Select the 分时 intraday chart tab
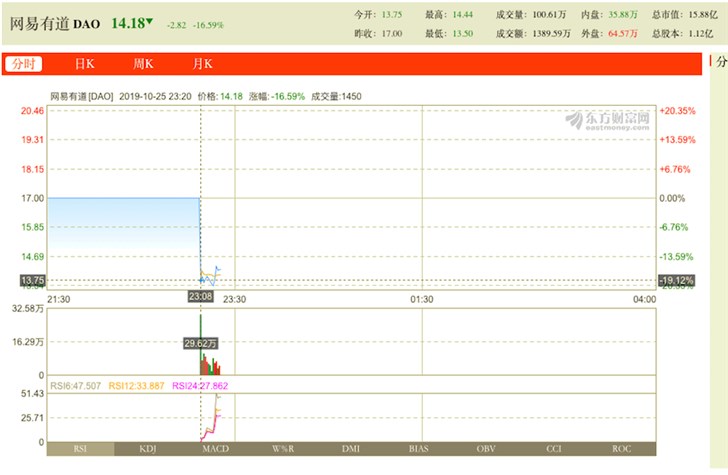728x475 pixels. tap(23, 64)
